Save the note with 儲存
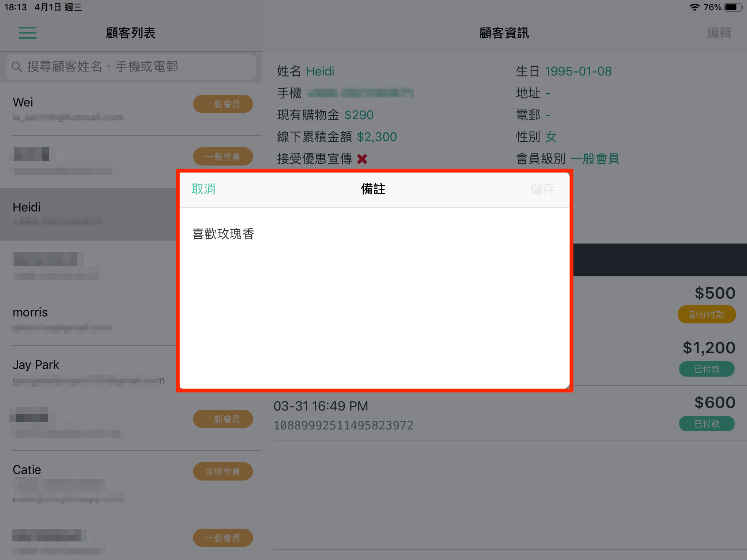Viewport: 747px width, 560px height. 543,189
